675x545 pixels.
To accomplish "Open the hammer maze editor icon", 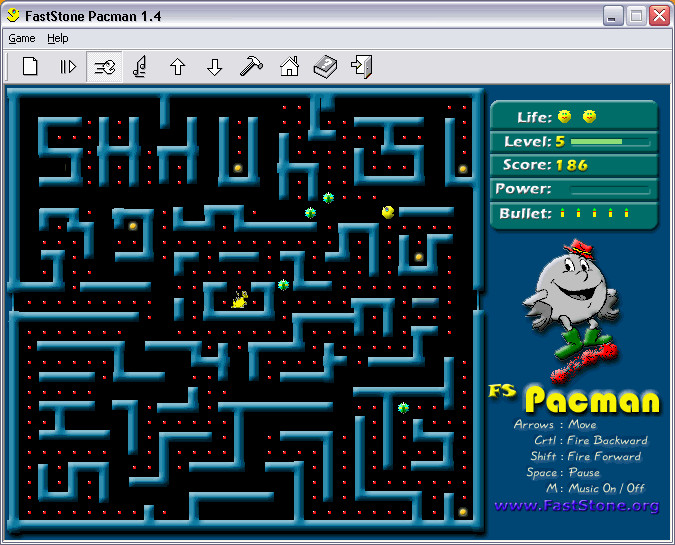I will tap(251, 66).
